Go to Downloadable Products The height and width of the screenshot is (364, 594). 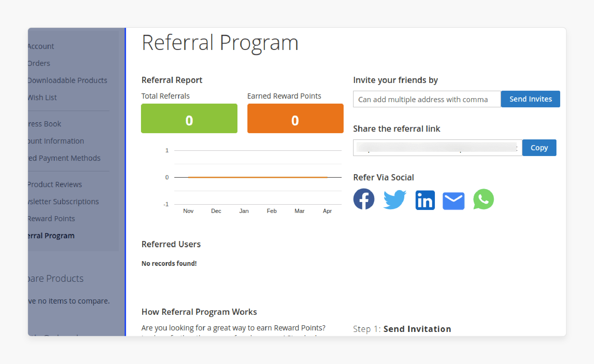(x=67, y=80)
